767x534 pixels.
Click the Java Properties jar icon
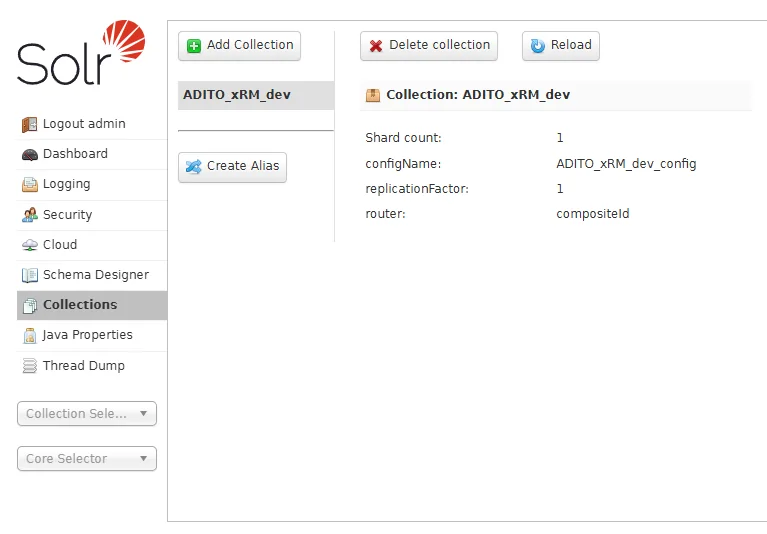(x=29, y=335)
